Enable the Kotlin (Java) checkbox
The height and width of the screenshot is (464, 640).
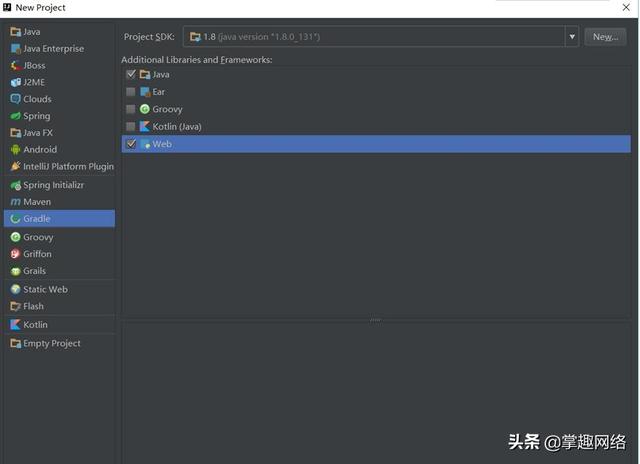pos(131,127)
